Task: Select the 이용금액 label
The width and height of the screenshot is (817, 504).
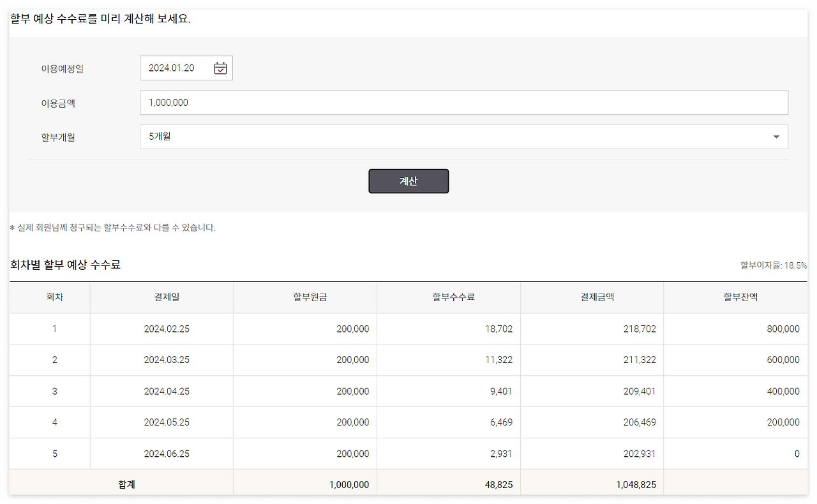Action: click(x=58, y=103)
